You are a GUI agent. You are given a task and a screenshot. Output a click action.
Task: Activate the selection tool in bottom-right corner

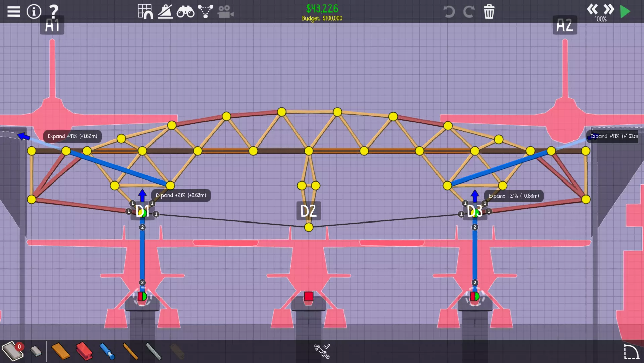click(x=631, y=352)
